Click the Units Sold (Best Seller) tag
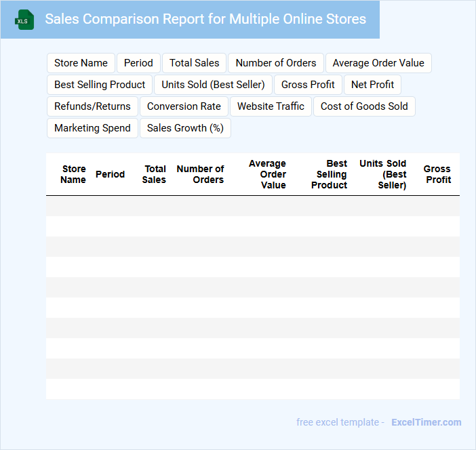The width and height of the screenshot is (476, 450). coord(213,85)
